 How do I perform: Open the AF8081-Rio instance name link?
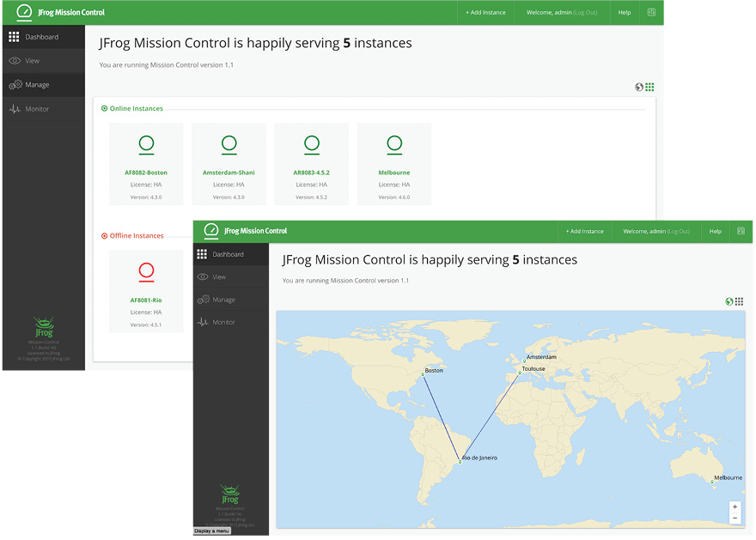pyautogui.click(x=146, y=300)
